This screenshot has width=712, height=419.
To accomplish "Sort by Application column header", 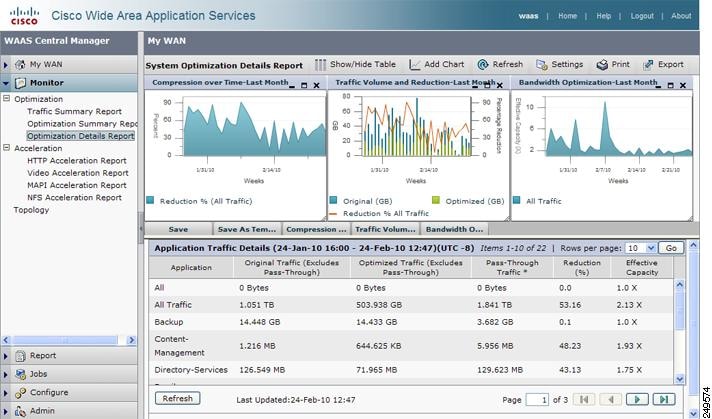I will coord(191,267).
